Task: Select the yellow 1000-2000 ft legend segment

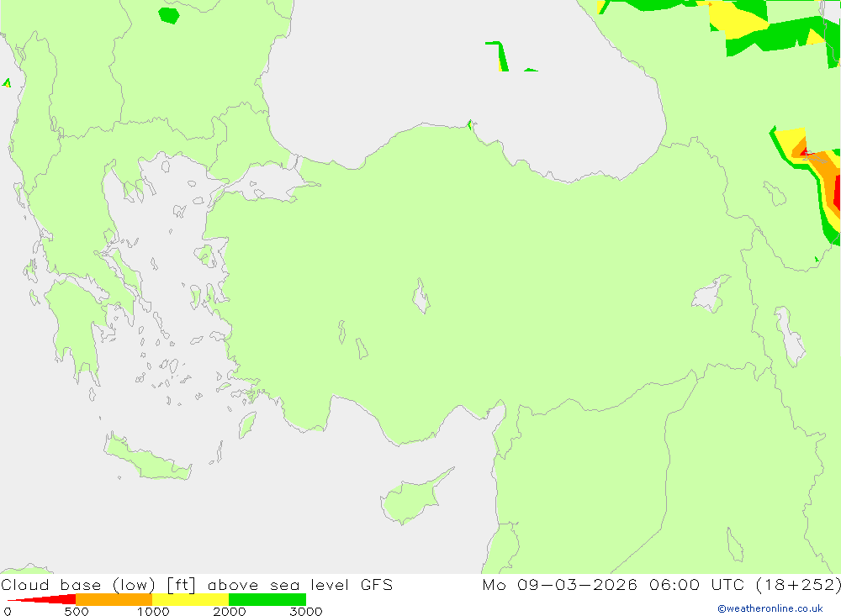Action: (190, 599)
